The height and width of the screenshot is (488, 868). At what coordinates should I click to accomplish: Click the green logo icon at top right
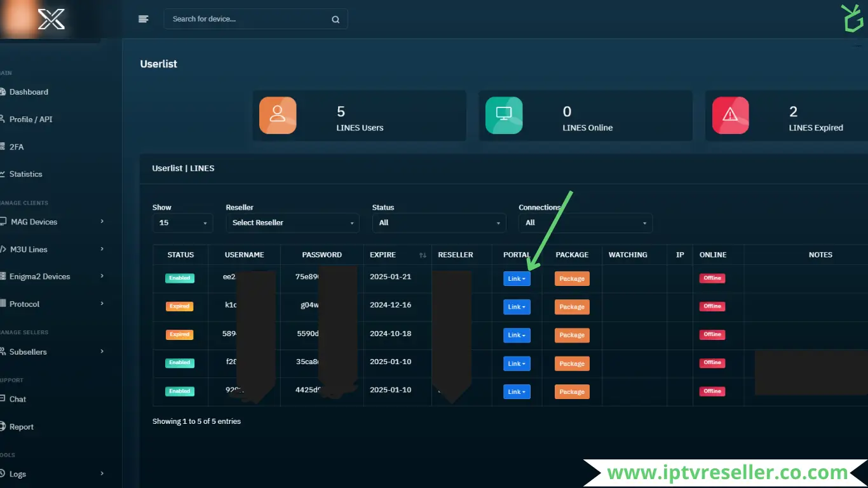(x=852, y=18)
